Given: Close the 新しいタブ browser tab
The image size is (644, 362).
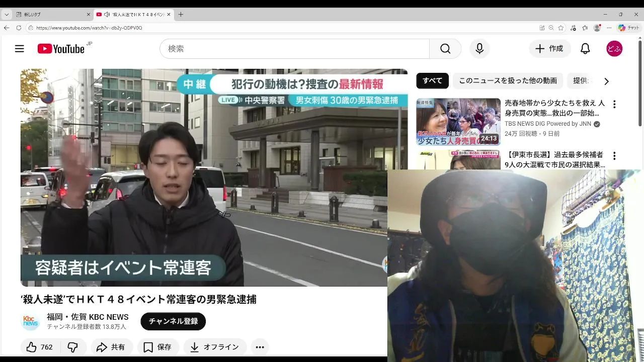Looking at the screenshot, I should [x=88, y=15].
